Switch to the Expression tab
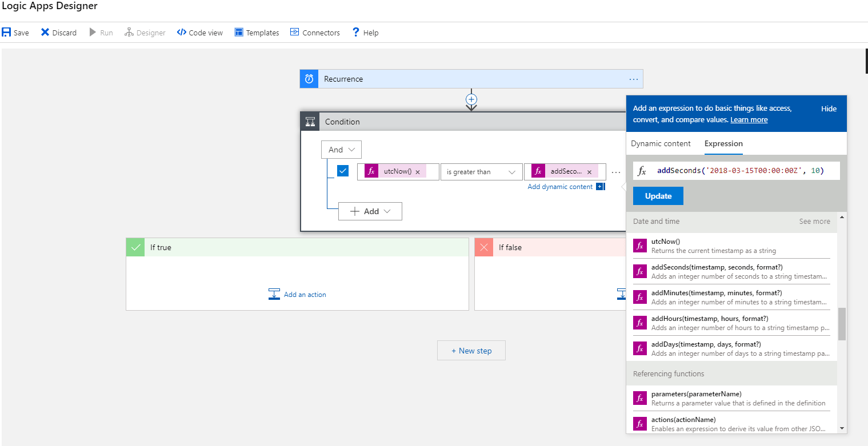Screen dimensions: 868x446 (x=723, y=144)
